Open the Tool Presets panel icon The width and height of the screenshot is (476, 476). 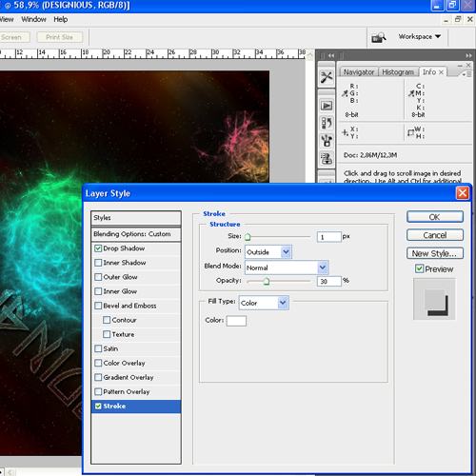[x=327, y=77]
